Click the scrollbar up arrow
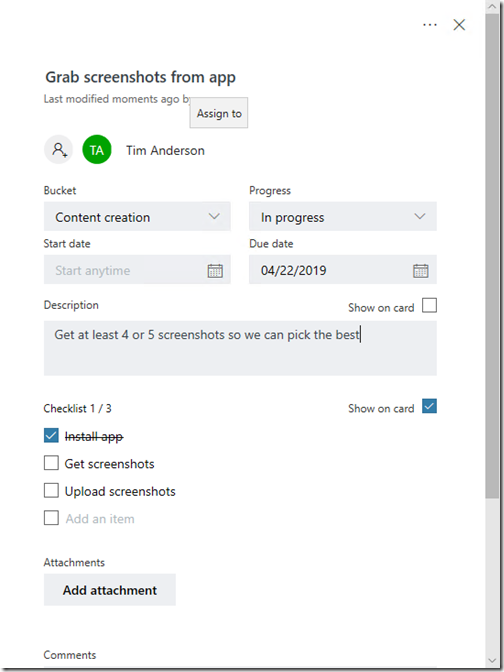The image size is (504, 672). [x=492, y=6]
